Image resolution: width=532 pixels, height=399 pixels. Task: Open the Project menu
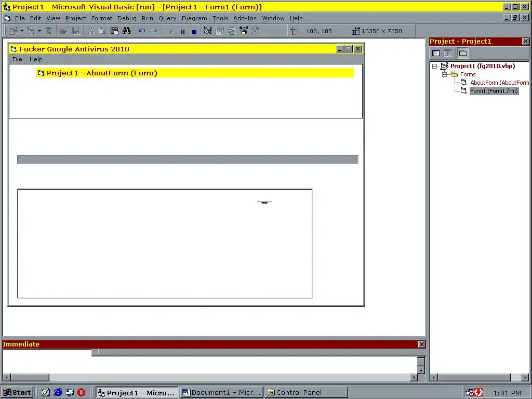pyautogui.click(x=76, y=18)
